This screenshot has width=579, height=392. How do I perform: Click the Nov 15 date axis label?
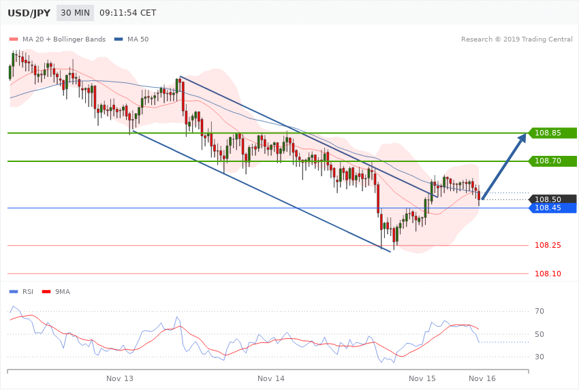click(x=422, y=378)
